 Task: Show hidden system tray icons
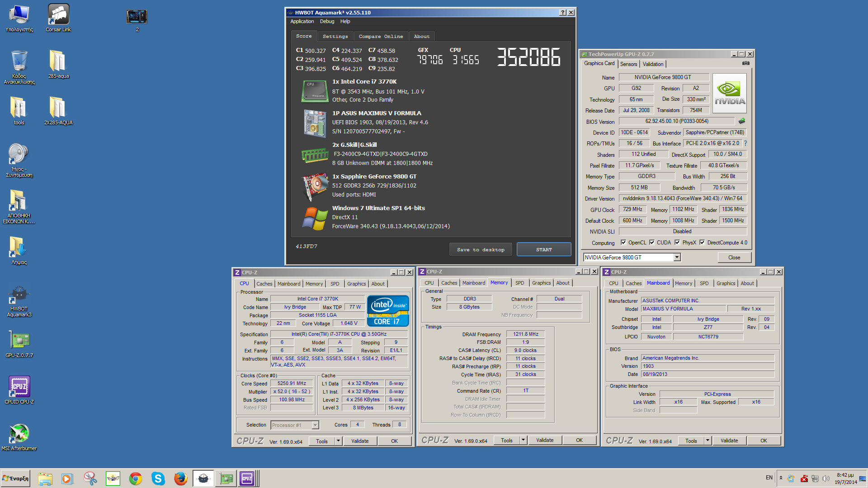(x=781, y=478)
